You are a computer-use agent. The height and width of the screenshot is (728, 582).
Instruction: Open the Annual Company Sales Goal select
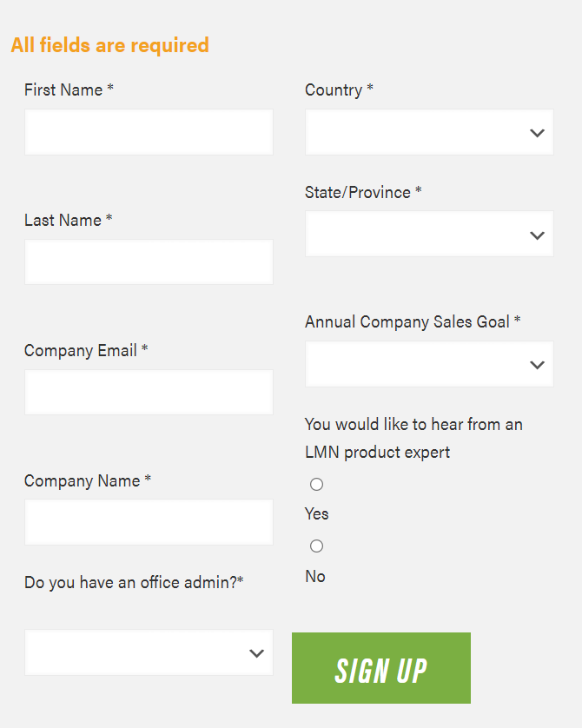(x=417, y=364)
